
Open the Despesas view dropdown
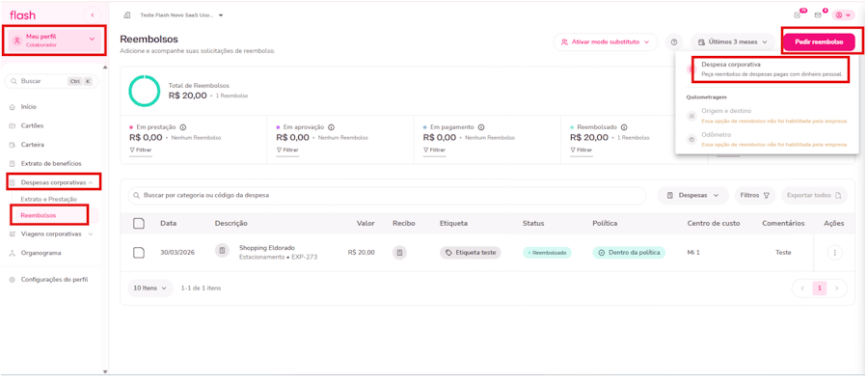pos(692,196)
